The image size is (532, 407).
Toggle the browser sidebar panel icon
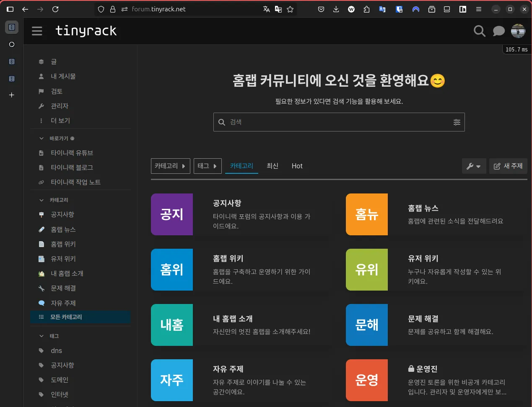(x=10, y=9)
